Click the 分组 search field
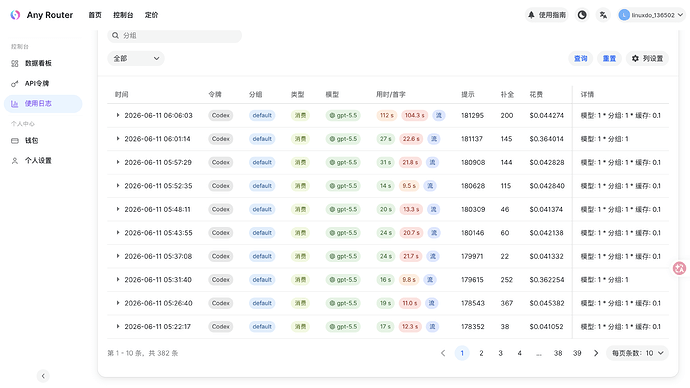 click(175, 36)
